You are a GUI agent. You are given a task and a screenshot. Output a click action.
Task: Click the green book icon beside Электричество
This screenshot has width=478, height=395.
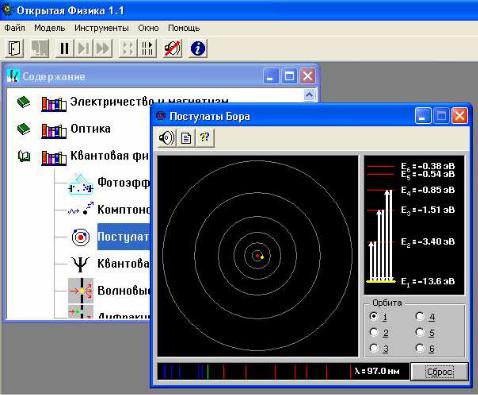(23, 102)
